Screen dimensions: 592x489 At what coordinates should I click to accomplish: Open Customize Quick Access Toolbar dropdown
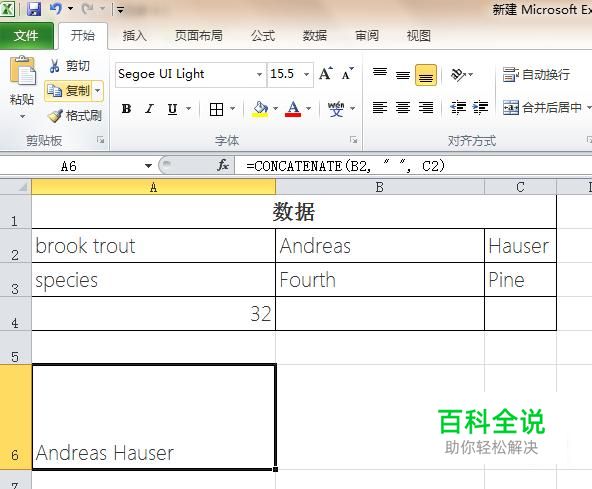pos(120,9)
